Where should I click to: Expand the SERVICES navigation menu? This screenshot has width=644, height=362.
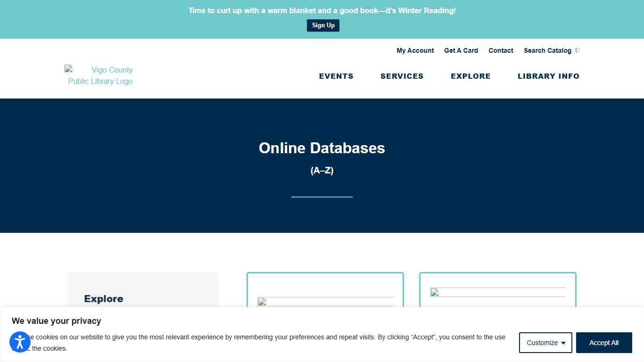click(x=402, y=76)
